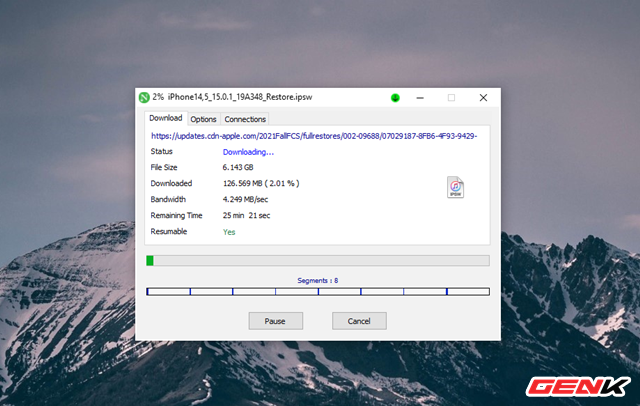Click the Segments : 8 progress strip
This screenshot has height=406, width=640.
coord(318,291)
